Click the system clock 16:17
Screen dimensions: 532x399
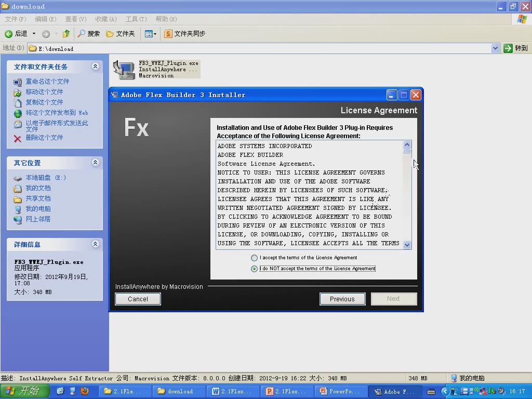[x=517, y=392]
